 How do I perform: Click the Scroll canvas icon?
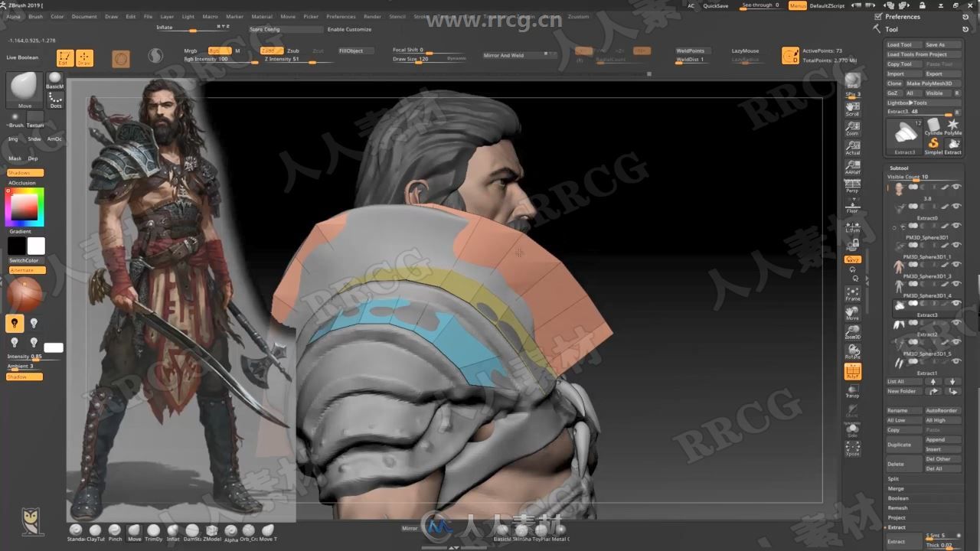pos(852,109)
